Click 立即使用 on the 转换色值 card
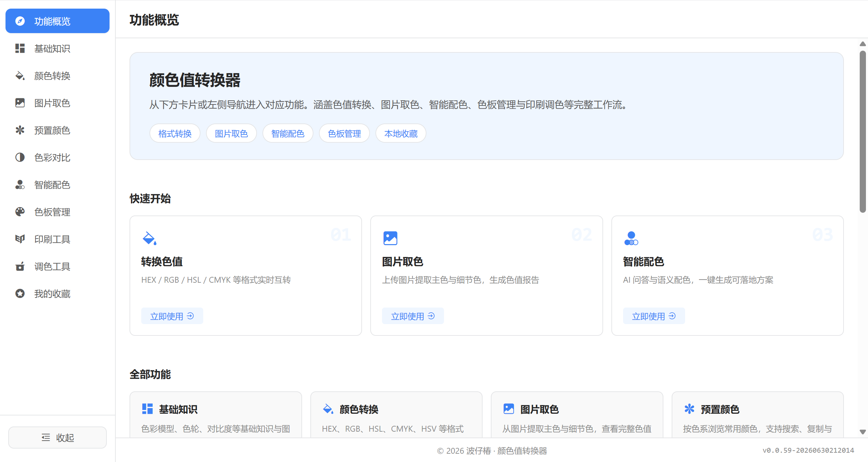The width and height of the screenshot is (868, 462). pyautogui.click(x=172, y=316)
